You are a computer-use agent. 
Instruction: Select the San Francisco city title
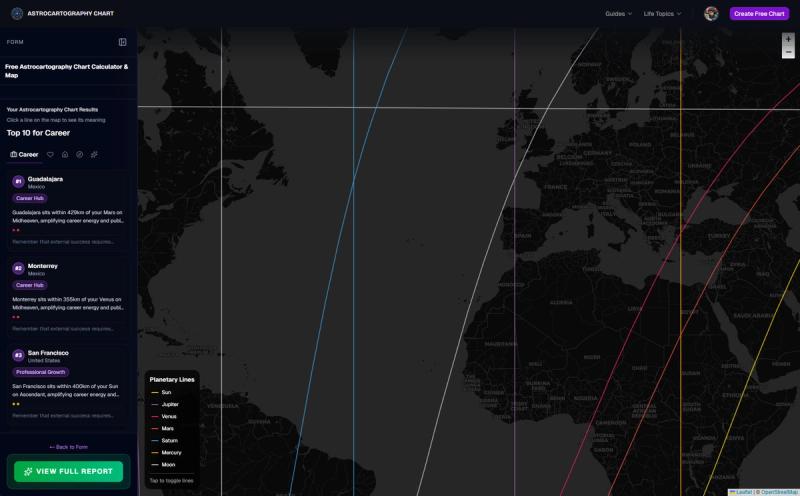point(48,353)
